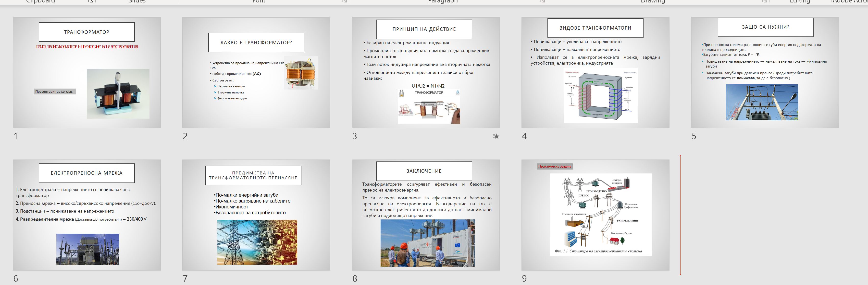The height and width of the screenshot is (285, 868).
Task: Open the Font group dialog launcher
Action: tap(344, 1)
